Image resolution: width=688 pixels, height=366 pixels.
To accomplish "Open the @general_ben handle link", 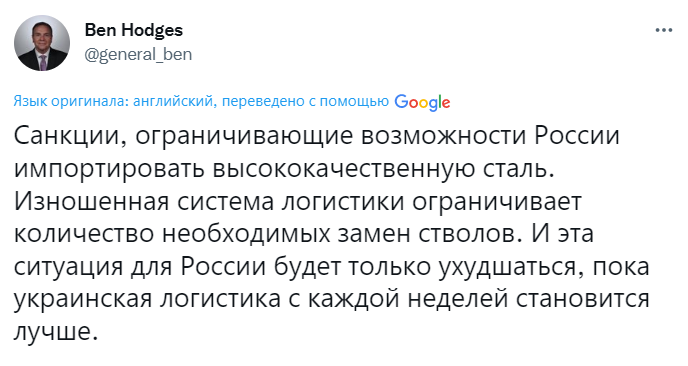I will (x=138, y=54).
